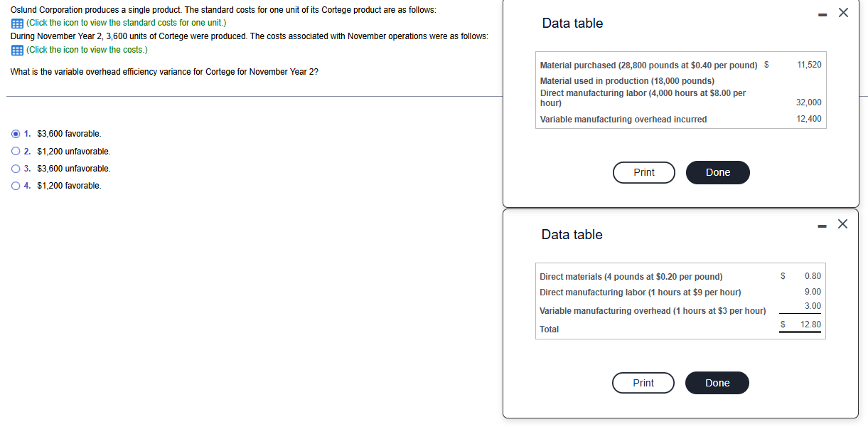Click Done in the top Data table
Screen dimensions: 868x427
point(717,172)
